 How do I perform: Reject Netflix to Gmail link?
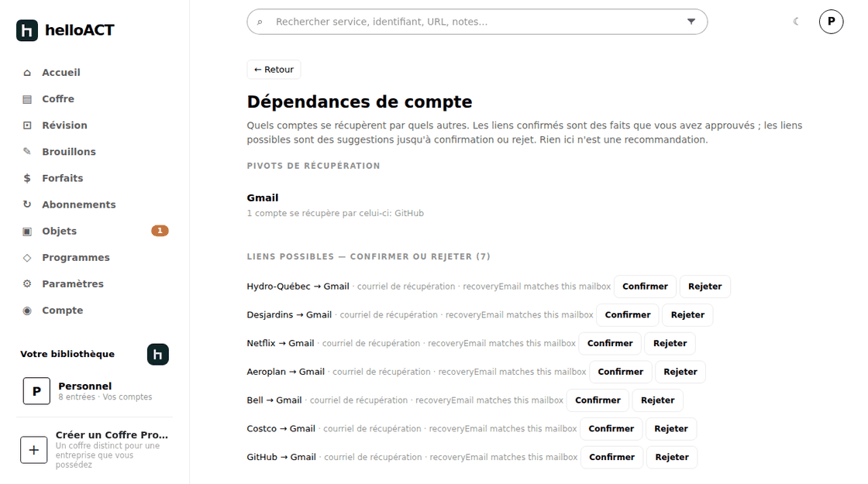(x=670, y=344)
